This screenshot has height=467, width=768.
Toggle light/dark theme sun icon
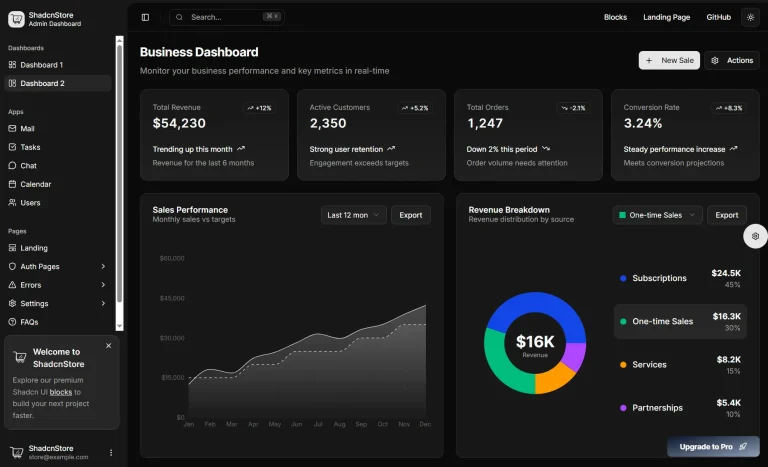(750, 17)
